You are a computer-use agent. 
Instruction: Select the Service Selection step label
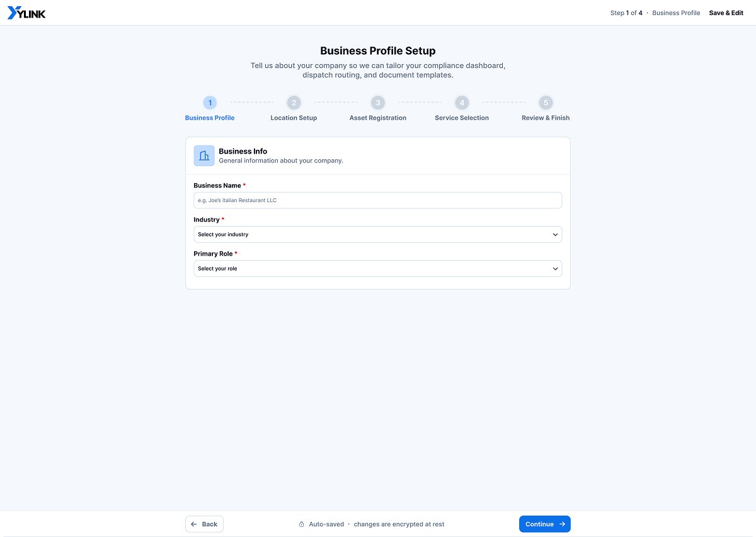(462, 118)
